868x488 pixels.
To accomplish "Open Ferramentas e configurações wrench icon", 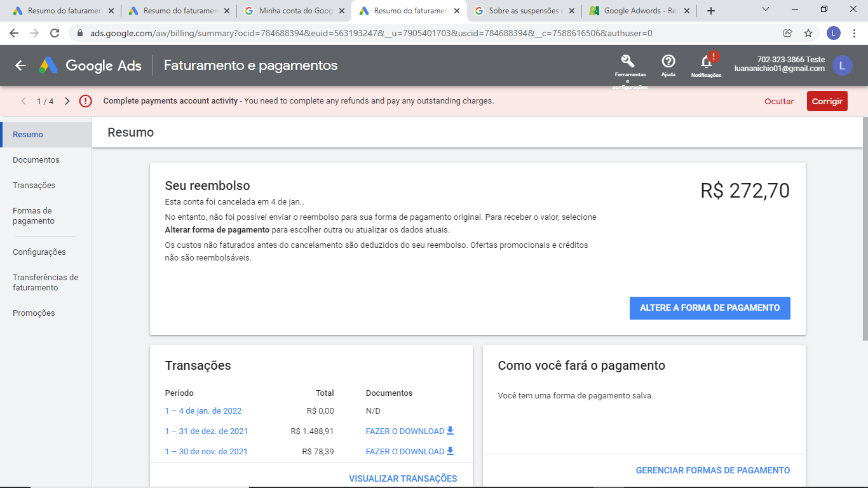I will (628, 62).
